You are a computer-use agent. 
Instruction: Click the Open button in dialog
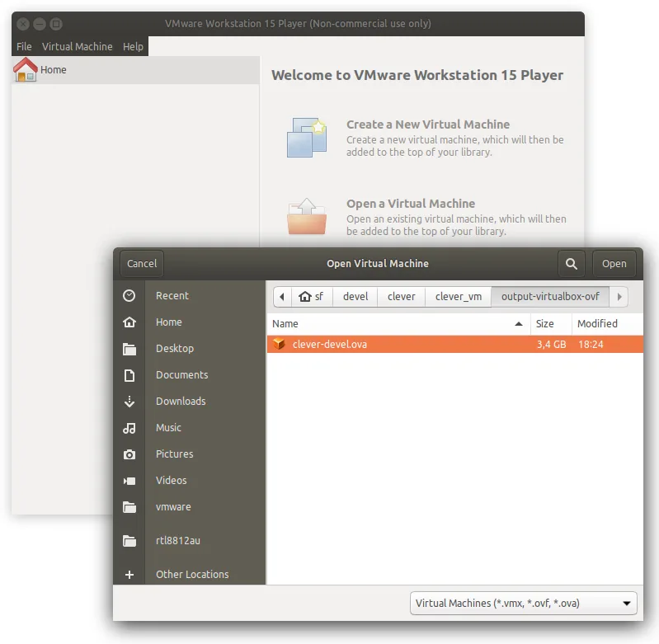614,264
